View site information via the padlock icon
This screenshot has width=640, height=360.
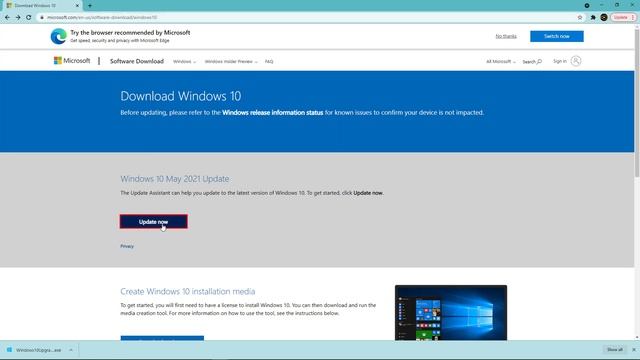click(x=42, y=18)
